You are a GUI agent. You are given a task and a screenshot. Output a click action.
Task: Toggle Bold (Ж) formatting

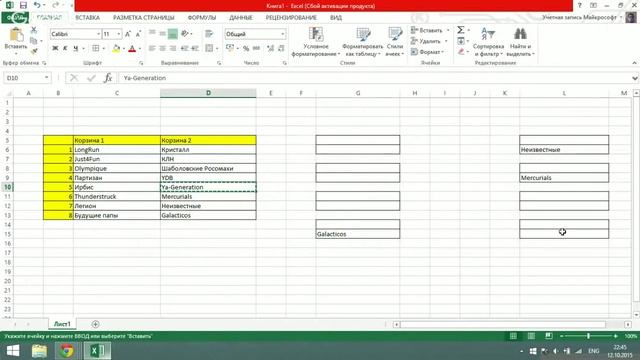click(55, 49)
